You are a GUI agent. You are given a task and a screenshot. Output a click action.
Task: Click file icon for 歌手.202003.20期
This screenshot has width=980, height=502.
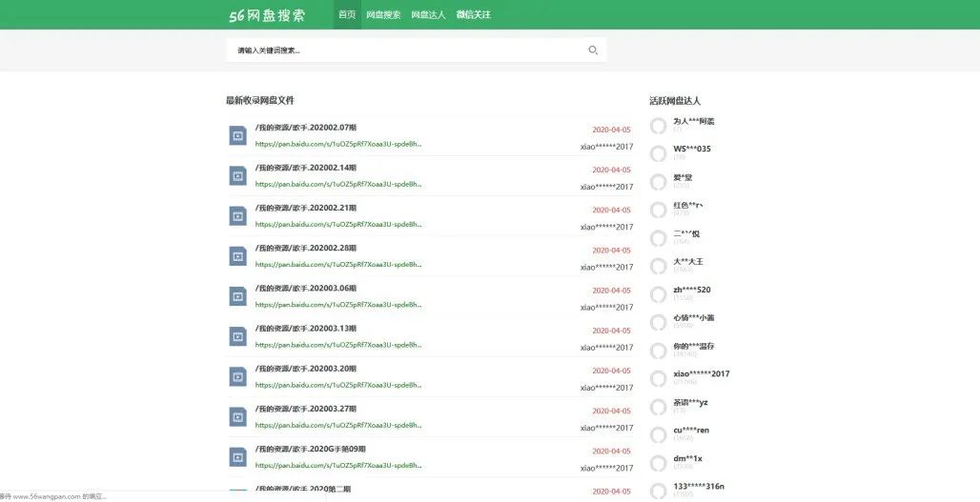click(x=237, y=376)
